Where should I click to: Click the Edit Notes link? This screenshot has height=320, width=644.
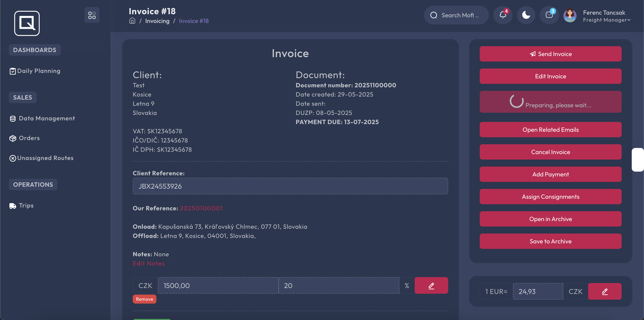pos(149,263)
